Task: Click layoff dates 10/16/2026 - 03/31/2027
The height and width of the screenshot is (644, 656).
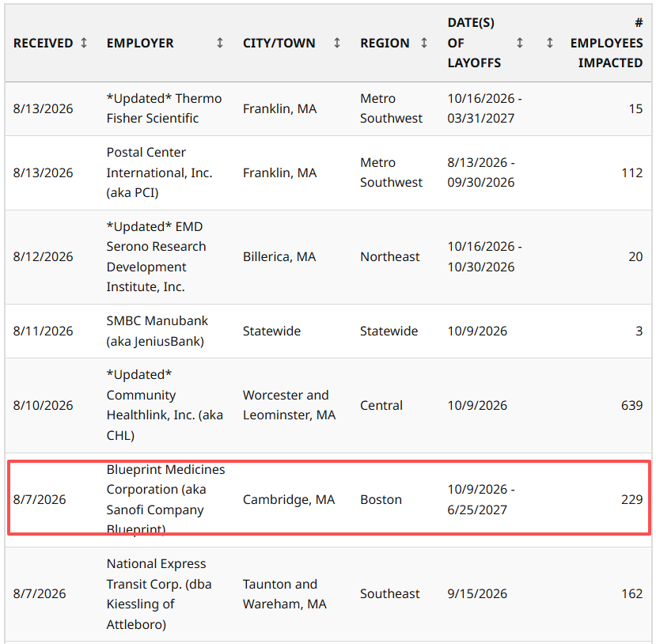Action: tap(484, 108)
